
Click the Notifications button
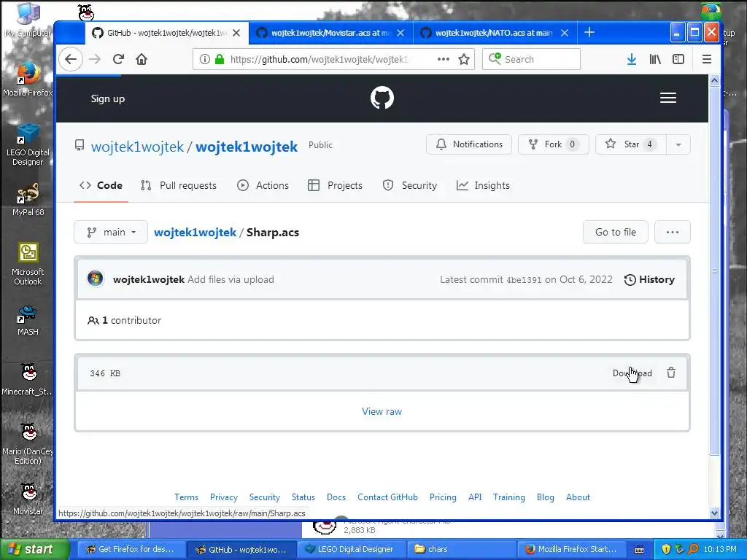469,144
